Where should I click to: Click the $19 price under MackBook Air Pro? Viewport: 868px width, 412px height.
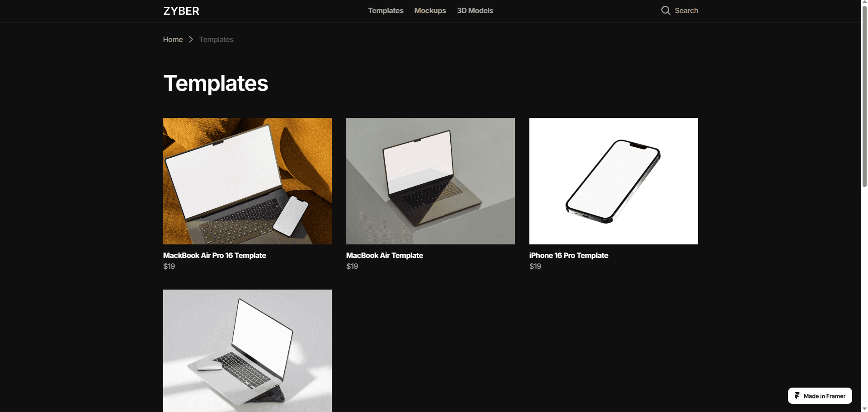point(169,266)
